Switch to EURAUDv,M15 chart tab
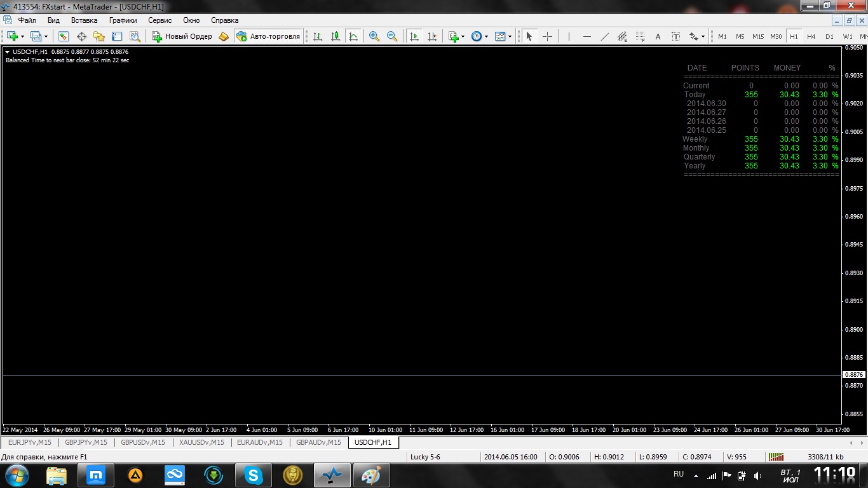Image resolution: width=868 pixels, height=488 pixels. [259, 442]
